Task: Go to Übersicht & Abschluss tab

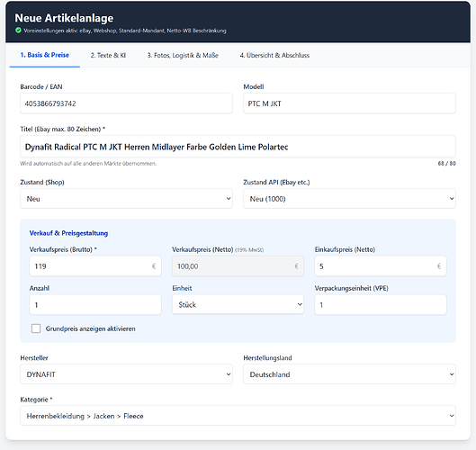Action: [274, 55]
